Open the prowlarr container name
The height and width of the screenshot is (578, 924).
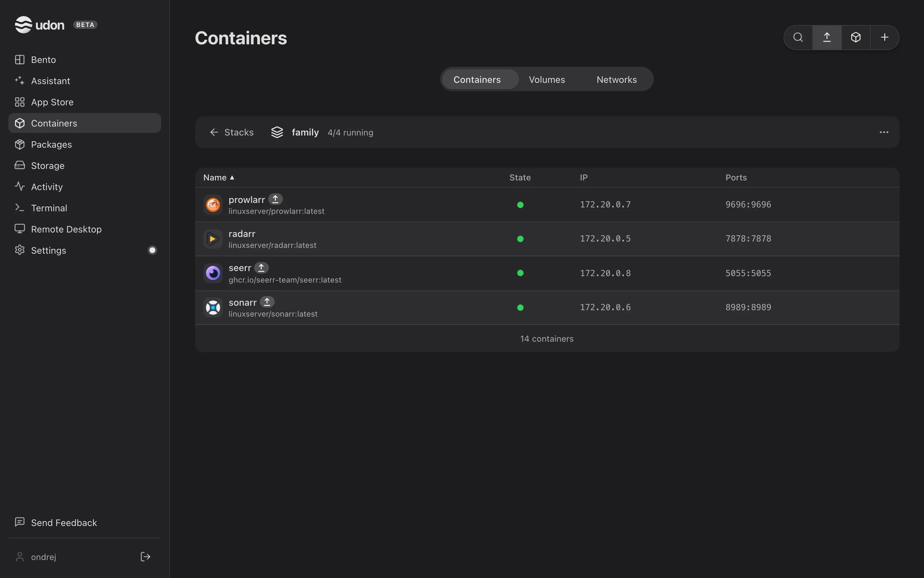coord(247,199)
